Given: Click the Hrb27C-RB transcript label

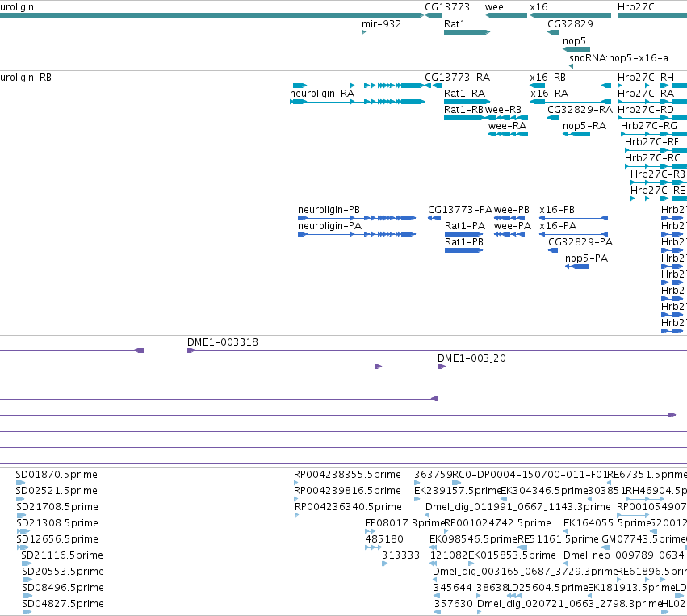Looking at the screenshot, I should pos(657,174).
